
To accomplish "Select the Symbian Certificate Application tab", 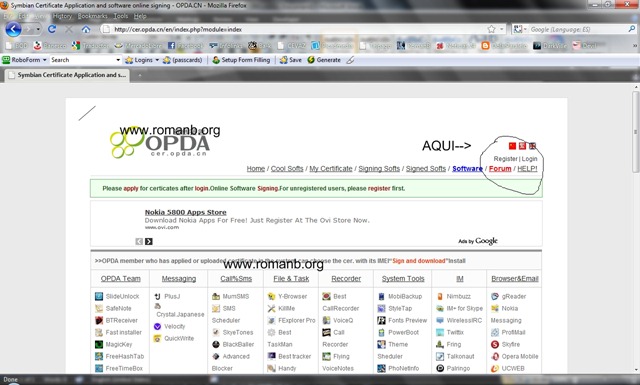I will coord(67,75).
